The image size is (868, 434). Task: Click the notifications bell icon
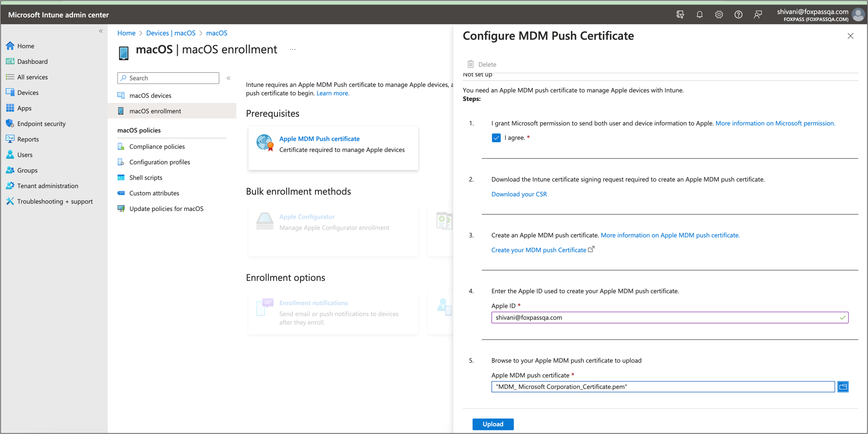tap(699, 14)
